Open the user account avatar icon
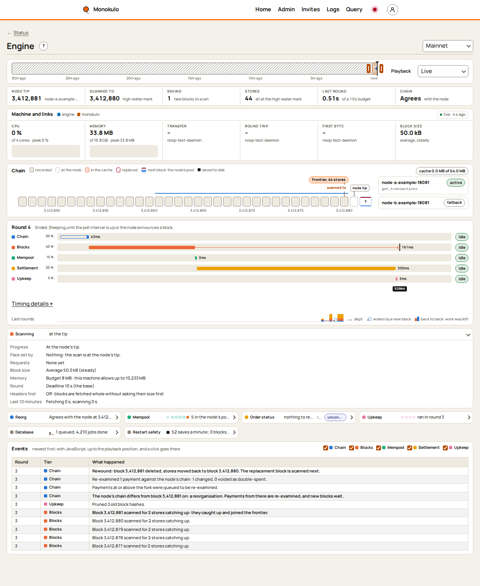 [x=392, y=9]
